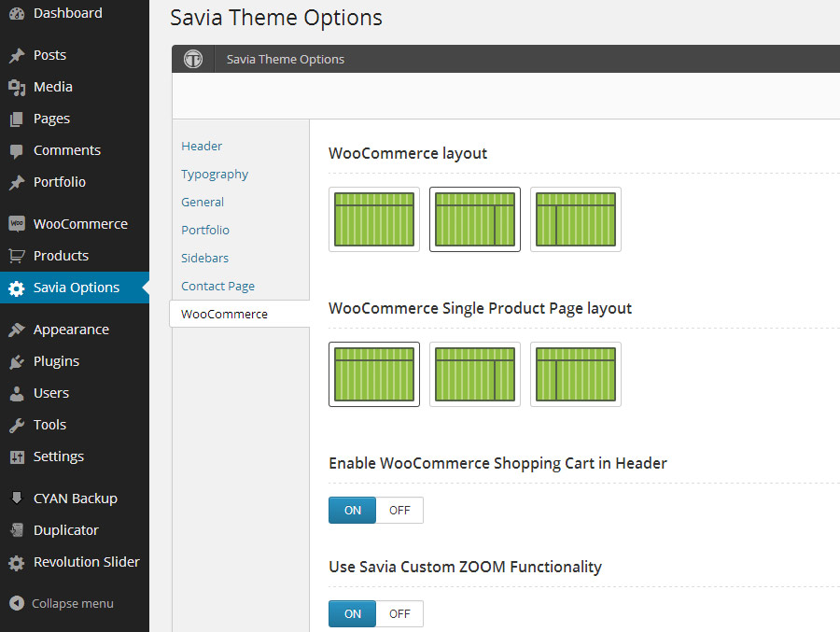Turn OFF Savia Custom ZOOM Functionality
The height and width of the screenshot is (632, 840).
tap(399, 613)
